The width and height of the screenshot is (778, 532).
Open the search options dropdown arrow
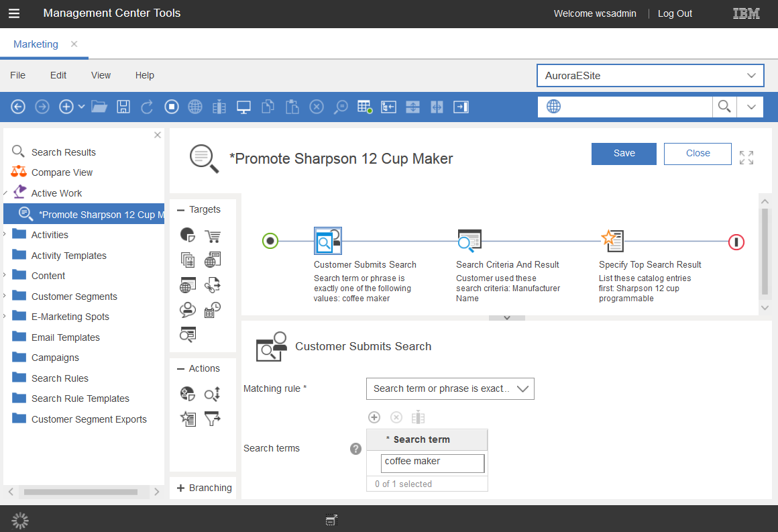coord(751,107)
